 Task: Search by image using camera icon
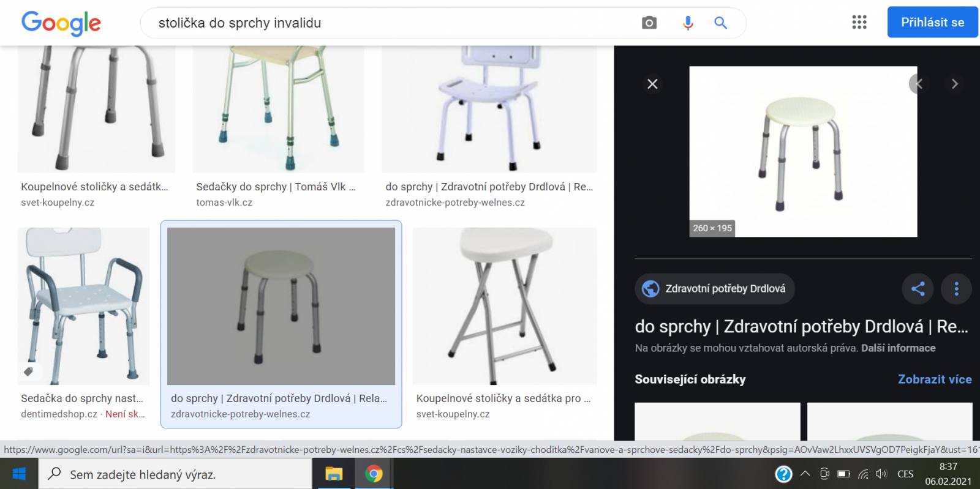[x=649, y=23]
